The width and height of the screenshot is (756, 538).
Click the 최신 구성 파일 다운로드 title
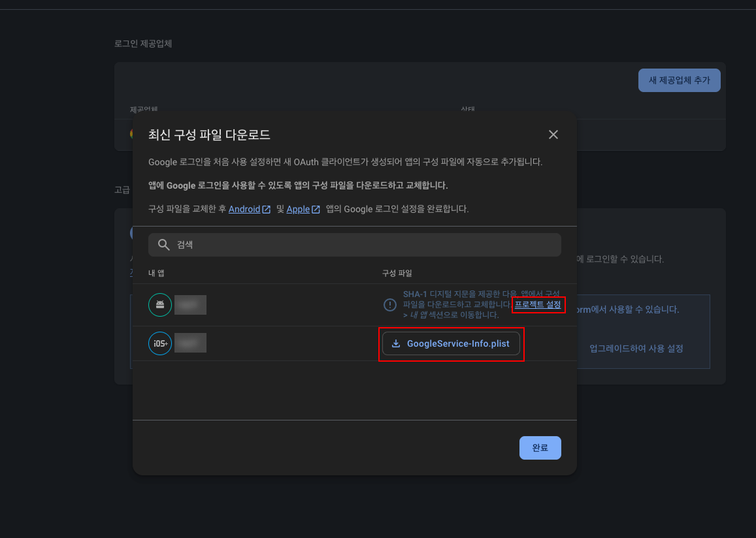[x=209, y=135]
